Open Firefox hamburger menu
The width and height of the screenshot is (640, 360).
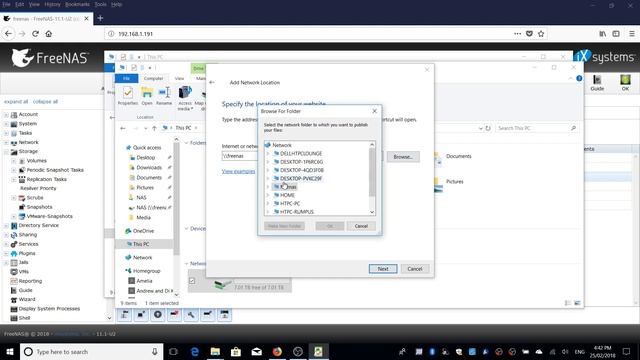point(631,34)
